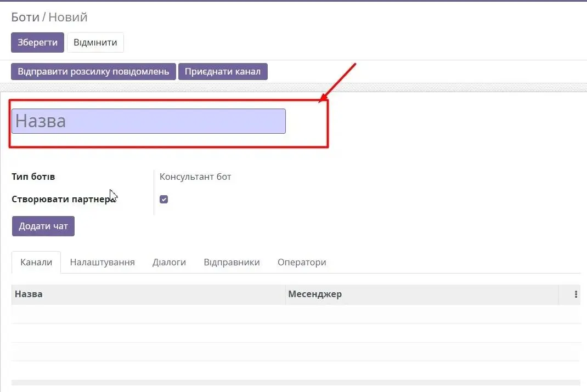Open the Оператори tab
The width and height of the screenshot is (587, 392).
tap(302, 262)
